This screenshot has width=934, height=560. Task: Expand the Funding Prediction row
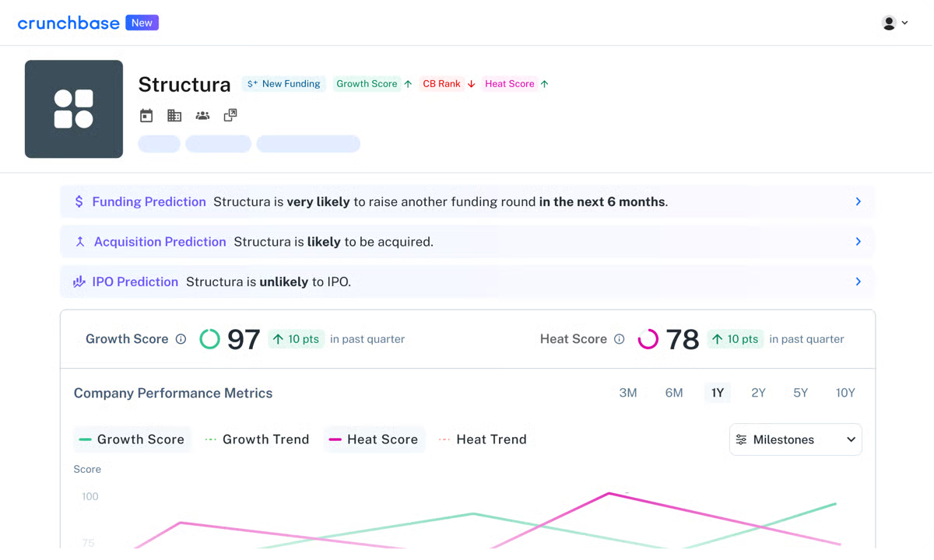[858, 201]
